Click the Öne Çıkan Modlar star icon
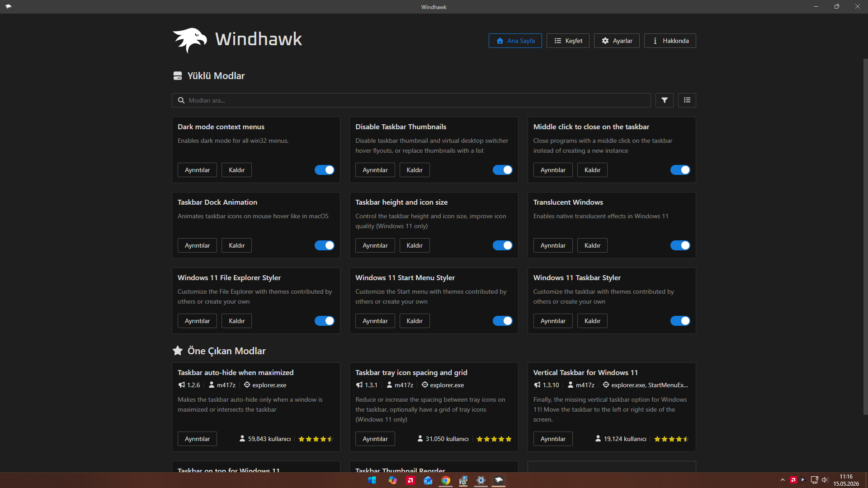Image resolution: width=868 pixels, height=488 pixels. 178,351
